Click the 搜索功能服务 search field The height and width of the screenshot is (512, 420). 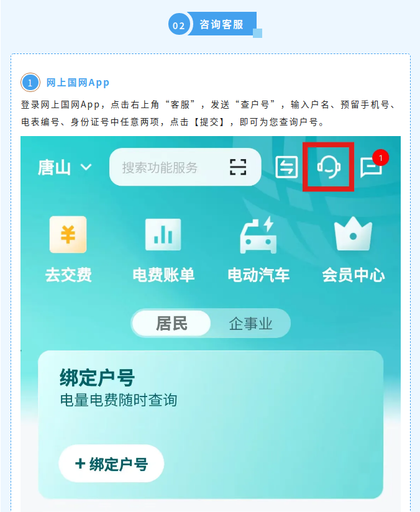tap(185, 167)
